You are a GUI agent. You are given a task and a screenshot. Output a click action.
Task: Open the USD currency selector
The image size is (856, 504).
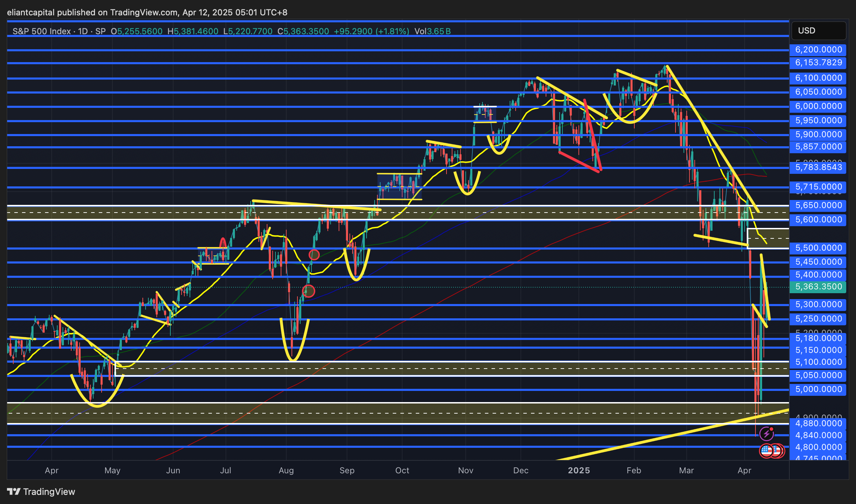pos(818,31)
